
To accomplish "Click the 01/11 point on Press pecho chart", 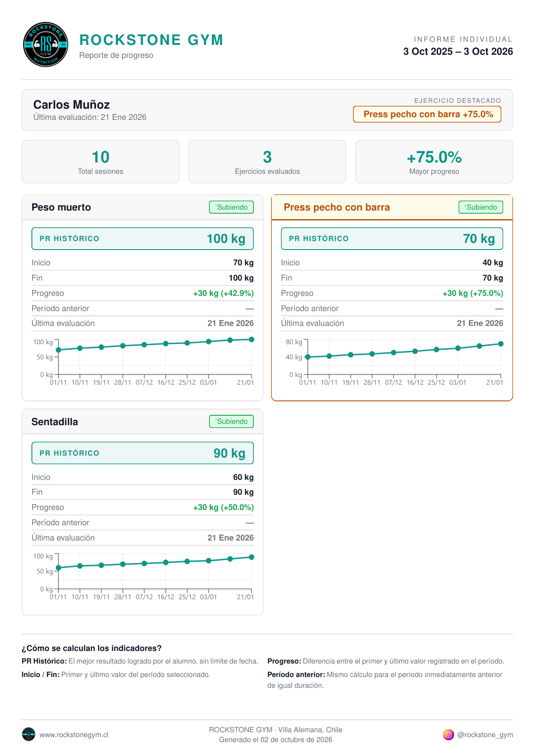I will (x=308, y=357).
